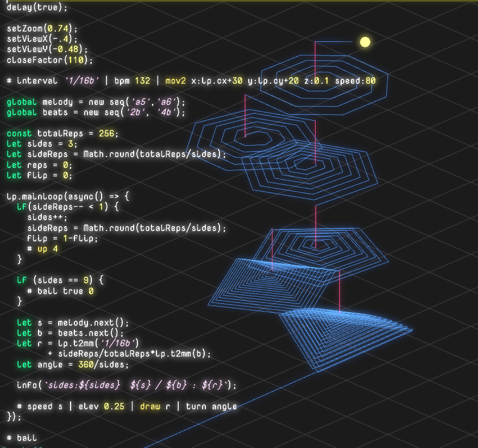This screenshot has height=448, width=478.
Task: Click the top octagon spiral drawing
Action: 324,84
